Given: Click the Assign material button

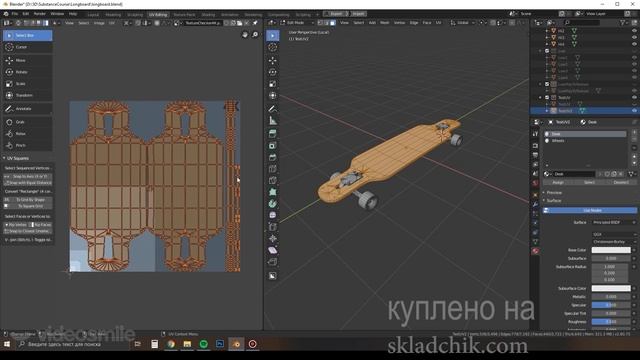Looking at the screenshot, I should pos(558,182).
